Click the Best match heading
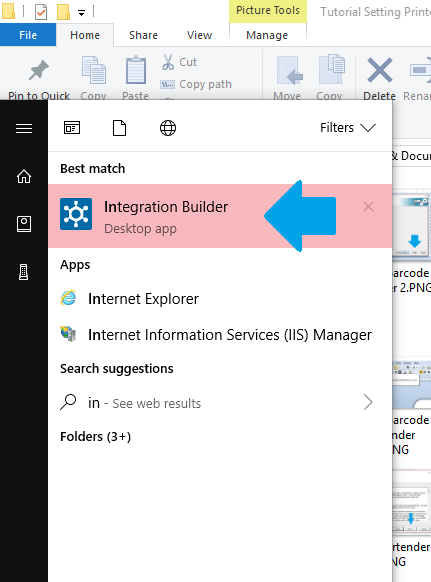Image resolution: width=431 pixels, height=582 pixels. pyautogui.click(x=92, y=169)
